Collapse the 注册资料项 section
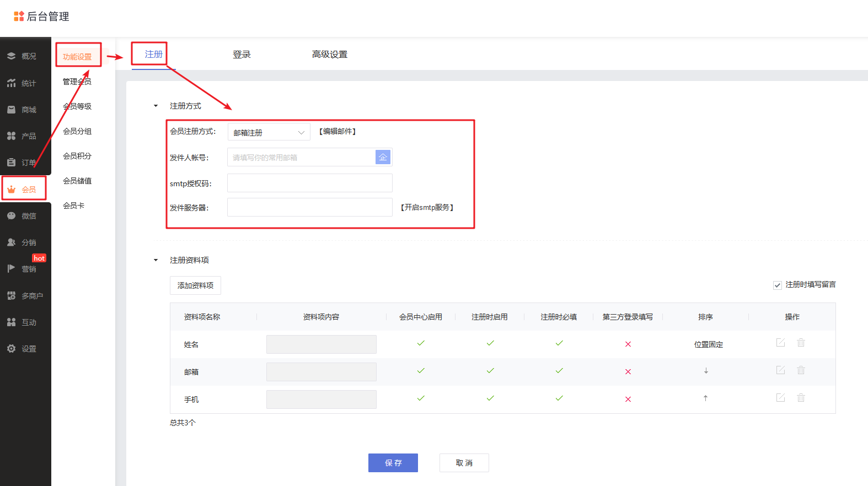Image resolution: width=868 pixels, height=486 pixels. pos(156,260)
